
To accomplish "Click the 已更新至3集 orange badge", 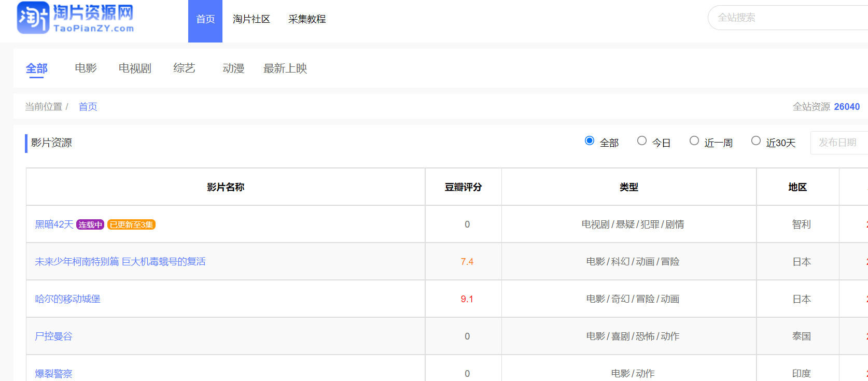I will tap(131, 225).
